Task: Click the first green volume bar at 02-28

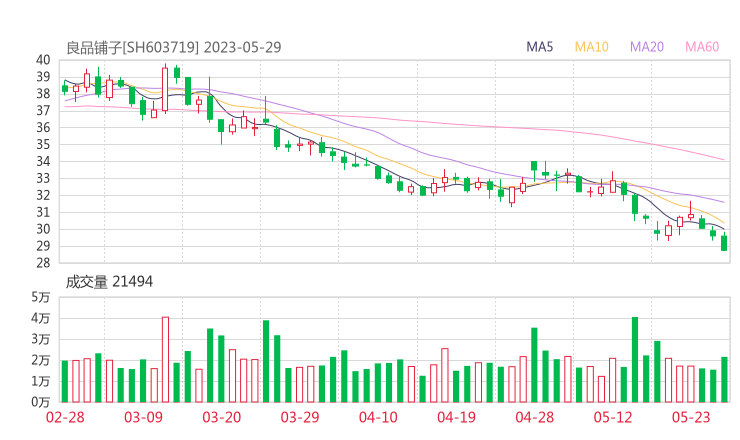Action: pos(65,381)
